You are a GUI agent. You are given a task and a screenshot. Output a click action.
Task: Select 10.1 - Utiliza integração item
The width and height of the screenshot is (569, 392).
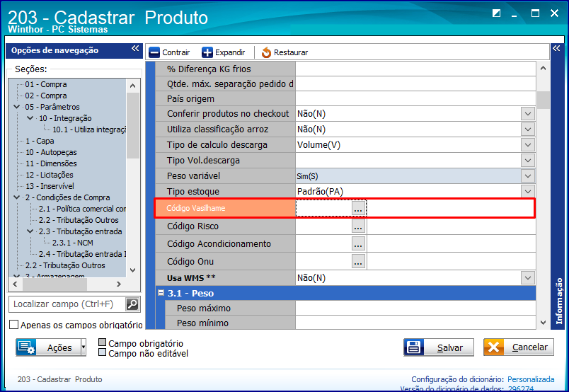click(x=89, y=129)
